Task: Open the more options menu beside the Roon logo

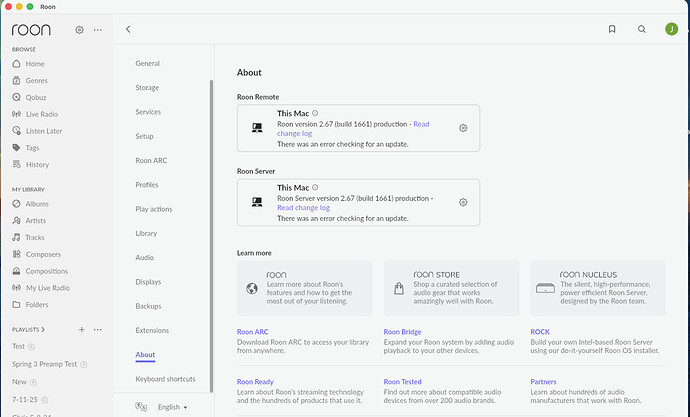Action: pyautogui.click(x=98, y=30)
